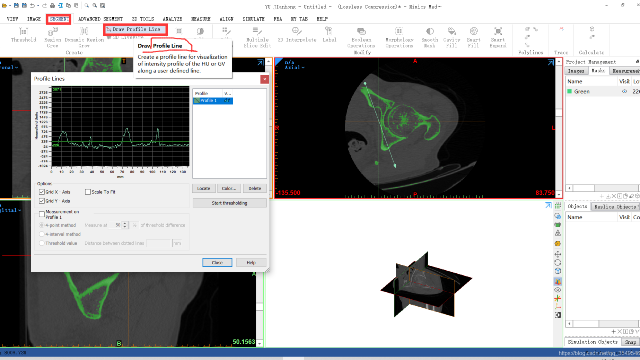Click the rotate circle icon in 3D toolbar

[558, 262]
